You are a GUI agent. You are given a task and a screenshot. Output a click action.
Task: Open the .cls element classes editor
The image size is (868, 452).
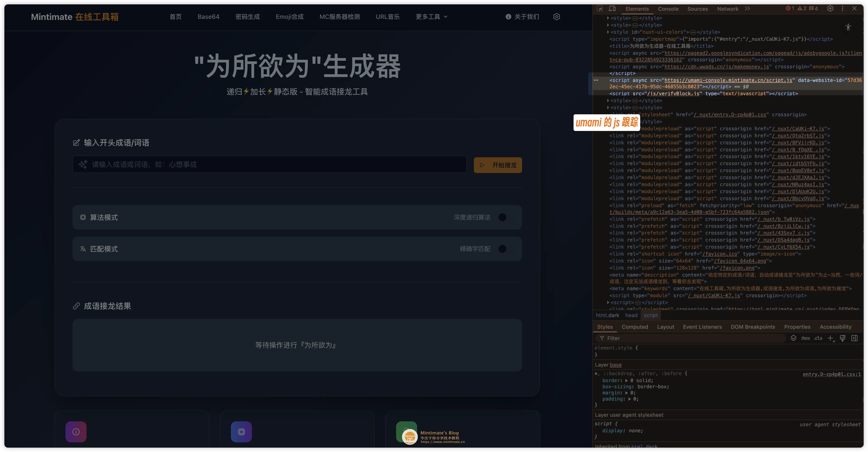[818, 338]
